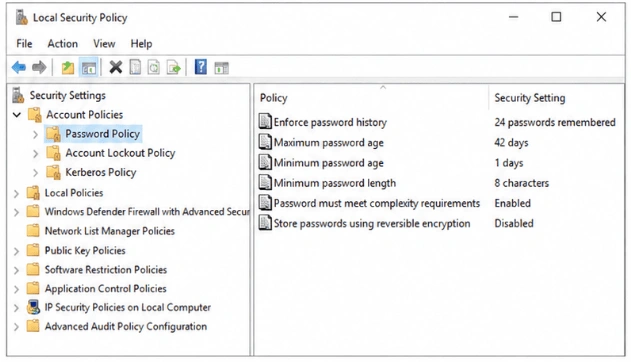Screen dimensions: 631x362
Task: Expand Advanced Audit Policy Configuration chevron
Action: (x=16, y=327)
